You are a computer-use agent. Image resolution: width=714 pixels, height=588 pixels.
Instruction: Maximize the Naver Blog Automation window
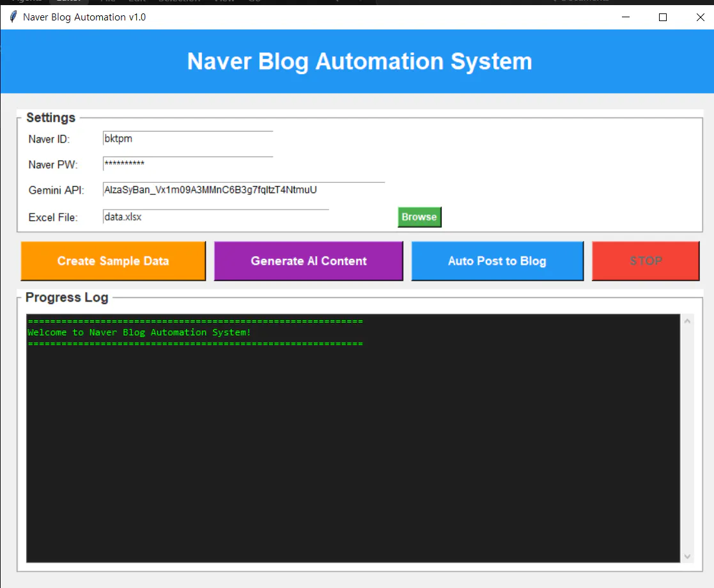click(x=663, y=17)
